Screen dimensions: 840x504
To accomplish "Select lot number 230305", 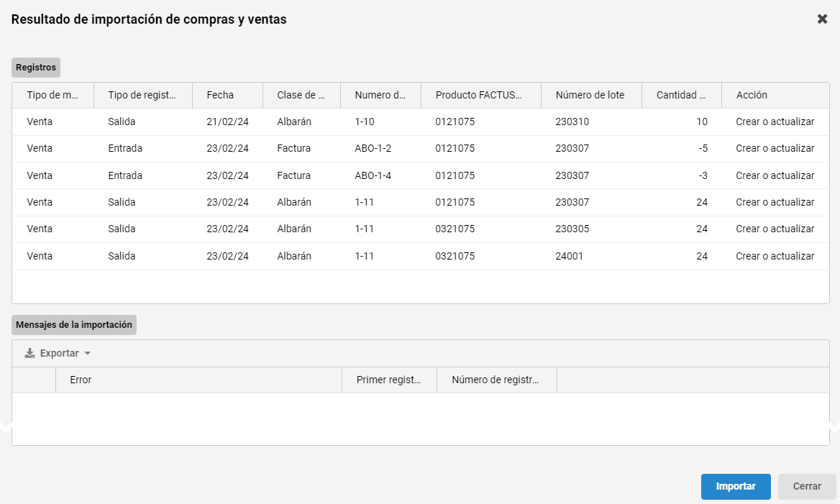I will [572, 229].
